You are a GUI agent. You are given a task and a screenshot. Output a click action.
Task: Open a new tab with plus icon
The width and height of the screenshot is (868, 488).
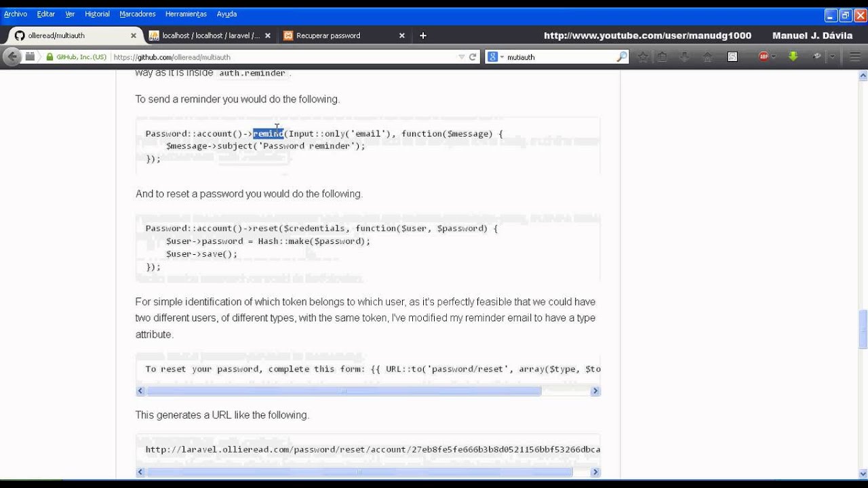pos(423,35)
